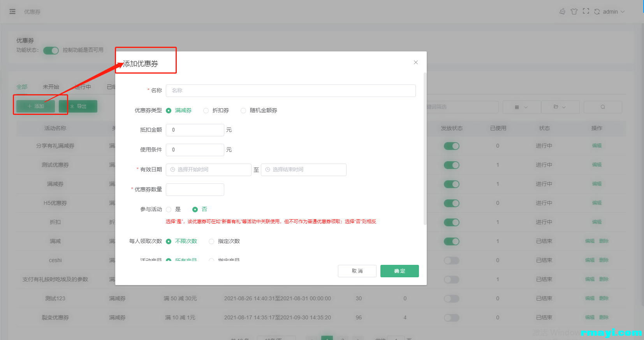Screen dimensions: 644x340
Task: Click the 使用条件 input field
Action: click(x=195, y=150)
